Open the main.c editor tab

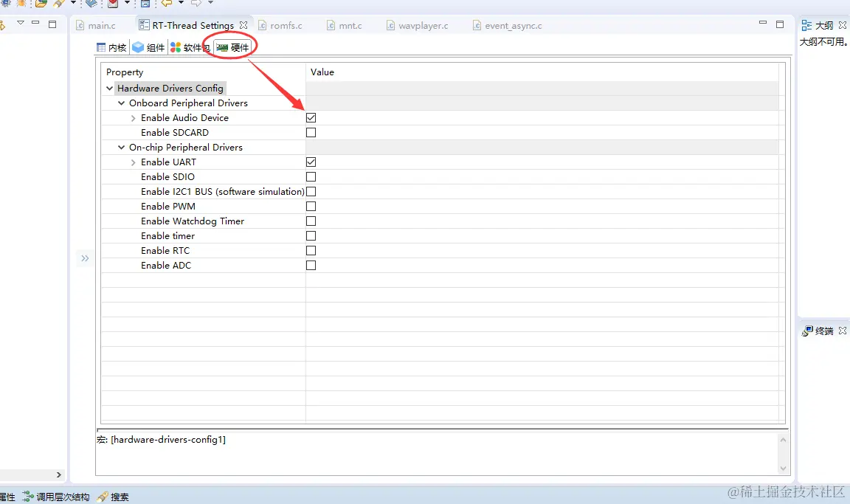pos(96,26)
